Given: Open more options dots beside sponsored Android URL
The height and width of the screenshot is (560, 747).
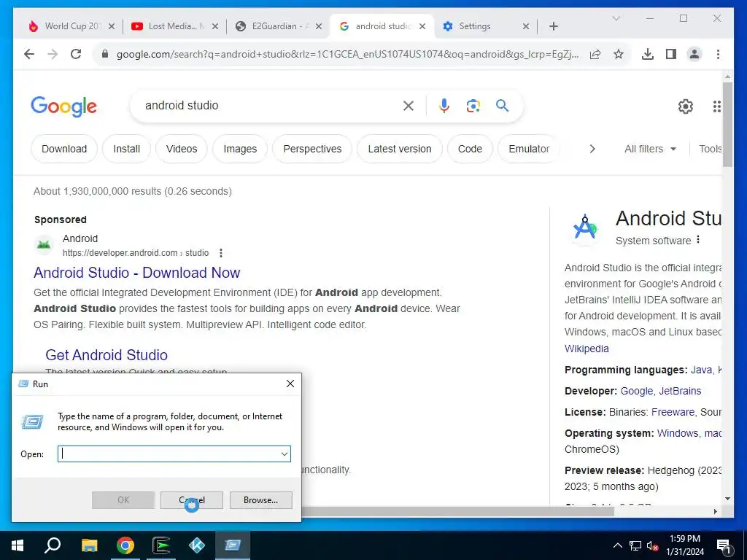Looking at the screenshot, I should pos(220,253).
